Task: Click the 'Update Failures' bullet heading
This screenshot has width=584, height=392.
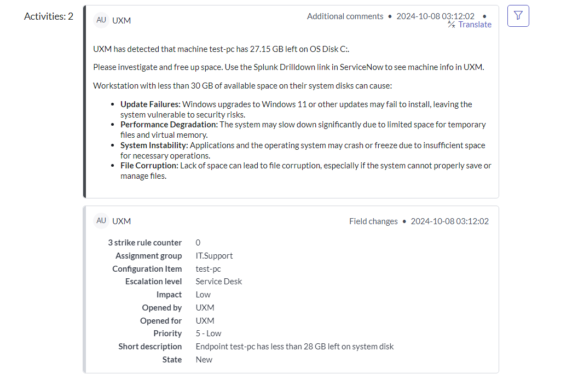Action: (150, 104)
